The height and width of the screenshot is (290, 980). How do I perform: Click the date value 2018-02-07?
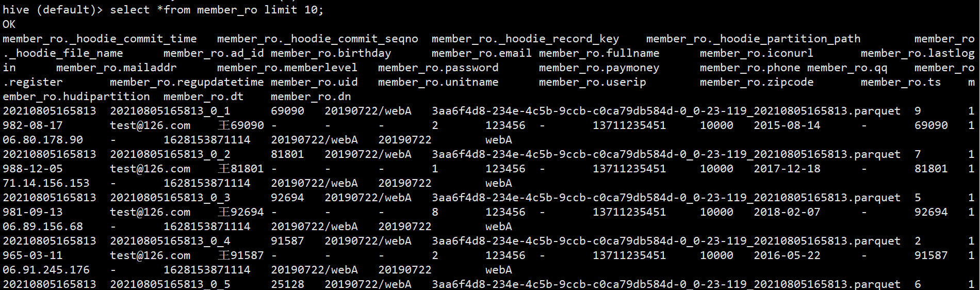[787, 212]
